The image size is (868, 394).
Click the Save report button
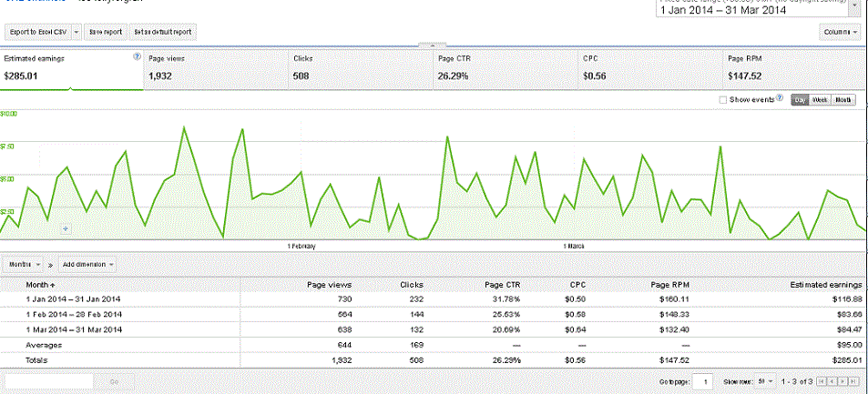point(106,32)
